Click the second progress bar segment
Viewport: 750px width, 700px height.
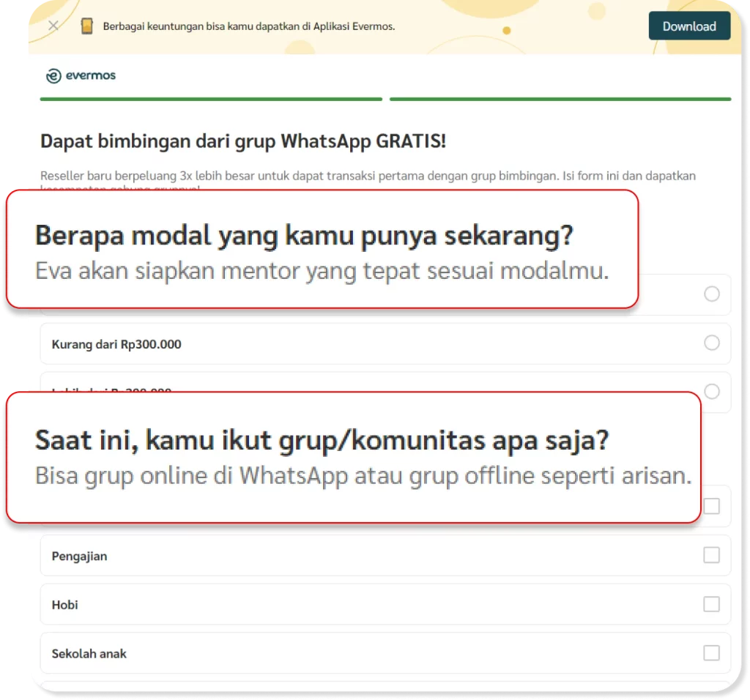pos(560,98)
